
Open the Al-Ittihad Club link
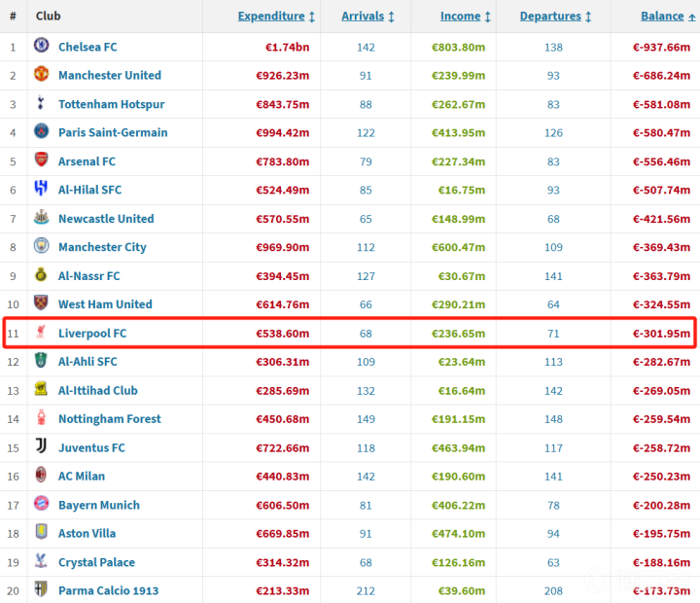click(98, 390)
